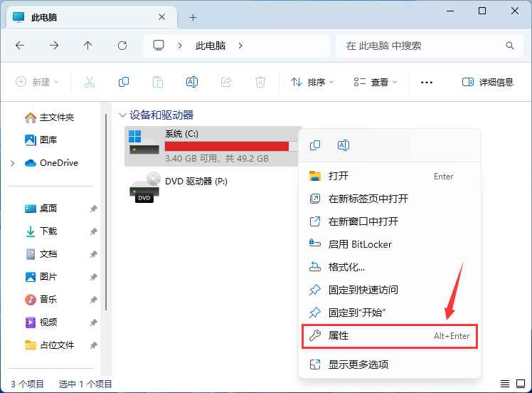Viewport: 532px width, 393px height.
Task: Add a new tab with plus button
Action: click(x=193, y=17)
